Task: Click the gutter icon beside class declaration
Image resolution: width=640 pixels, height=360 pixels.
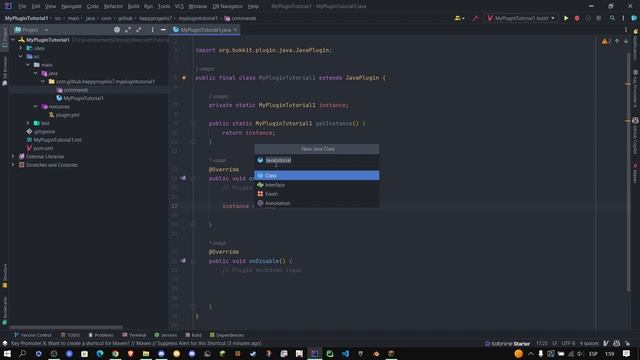Action: click(184, 78)
